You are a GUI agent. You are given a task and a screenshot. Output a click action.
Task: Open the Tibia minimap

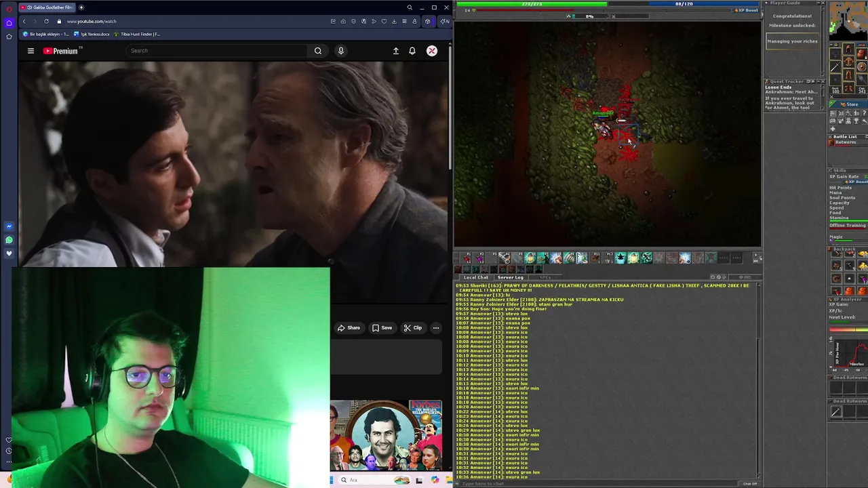[848, 20]
